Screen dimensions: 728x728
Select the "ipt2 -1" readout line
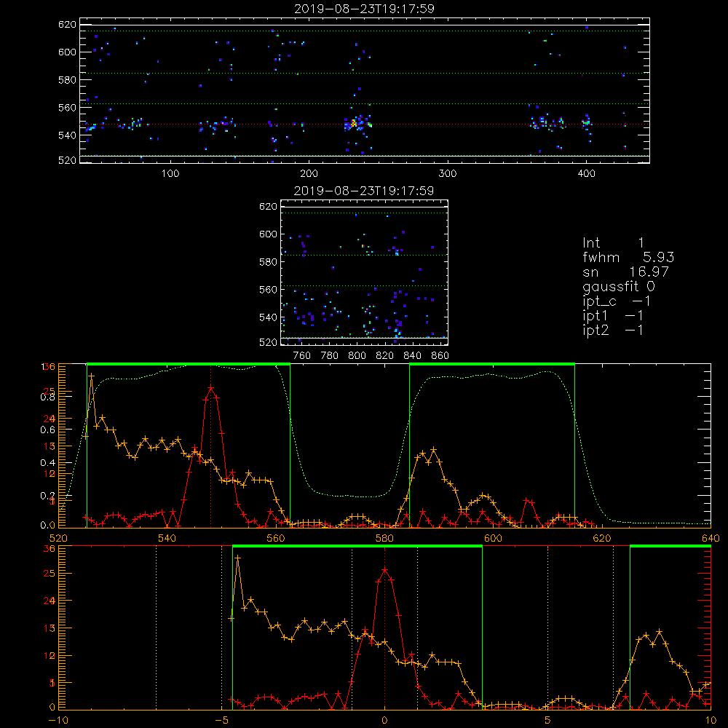coord(613,330)
